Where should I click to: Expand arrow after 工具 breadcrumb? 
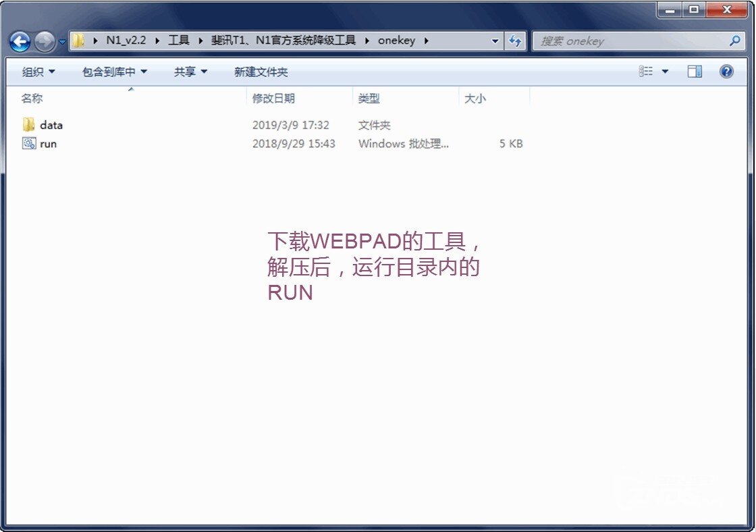click(200, 41)
